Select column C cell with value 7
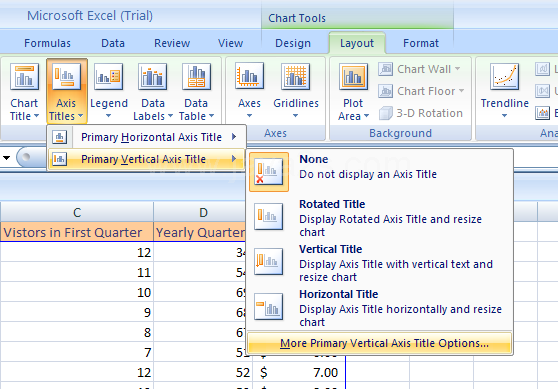 click(77, 352)
